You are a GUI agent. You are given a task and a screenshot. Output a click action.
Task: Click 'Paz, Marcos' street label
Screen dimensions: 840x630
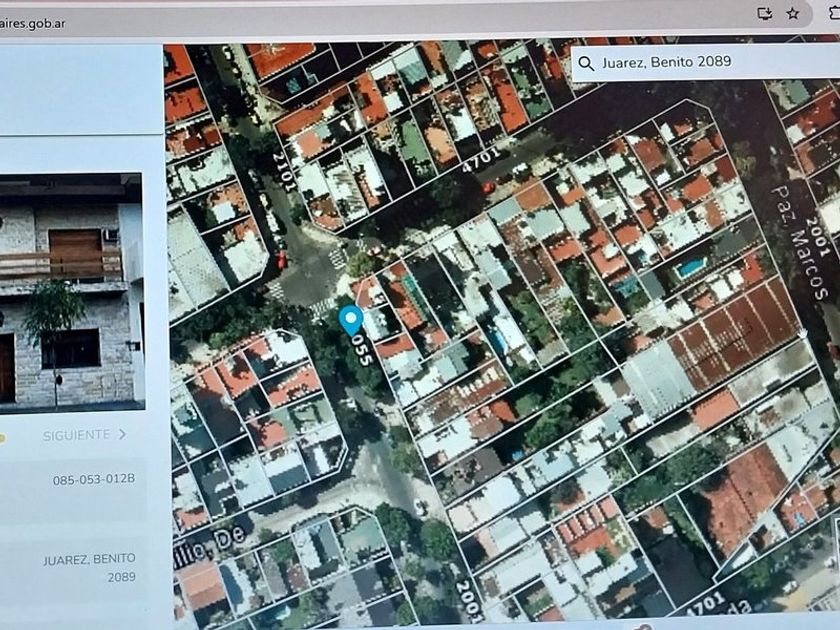click(800, 243)
